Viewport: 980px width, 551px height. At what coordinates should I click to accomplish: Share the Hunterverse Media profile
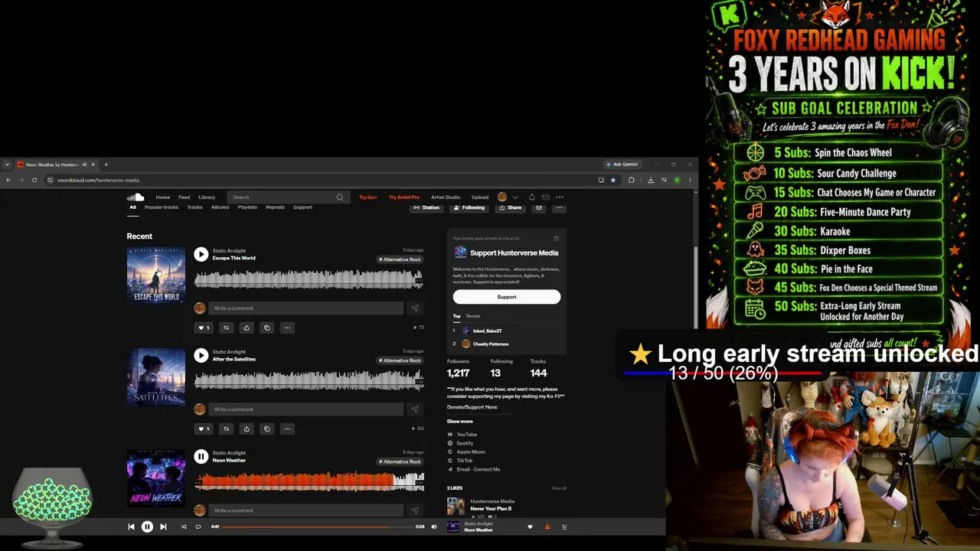coord(511,207)
